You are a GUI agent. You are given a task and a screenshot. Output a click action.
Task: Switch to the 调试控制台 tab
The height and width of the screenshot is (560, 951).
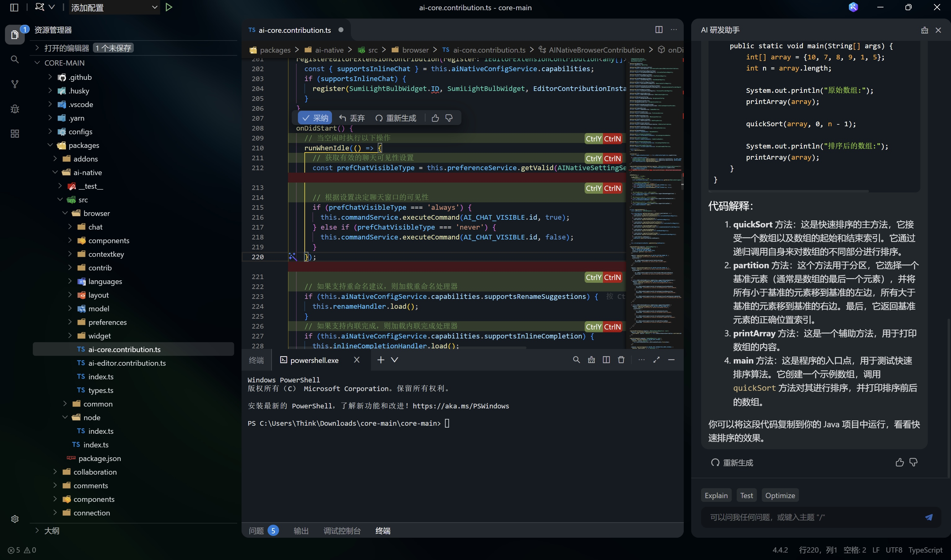(342, 531)
